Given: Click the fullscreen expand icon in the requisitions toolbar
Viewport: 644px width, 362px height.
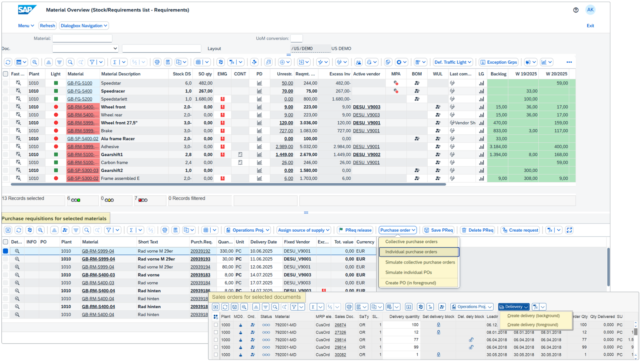Looking at the screenshot, I should 569,230.
